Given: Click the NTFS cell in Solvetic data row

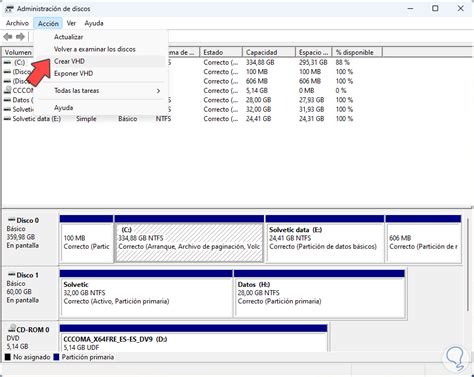Looking at the screenshot, I should click(163, 119).
